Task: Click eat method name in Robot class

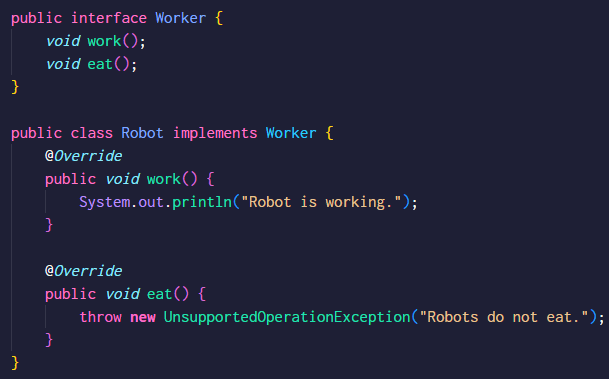Action: click(x=159, y=294)
